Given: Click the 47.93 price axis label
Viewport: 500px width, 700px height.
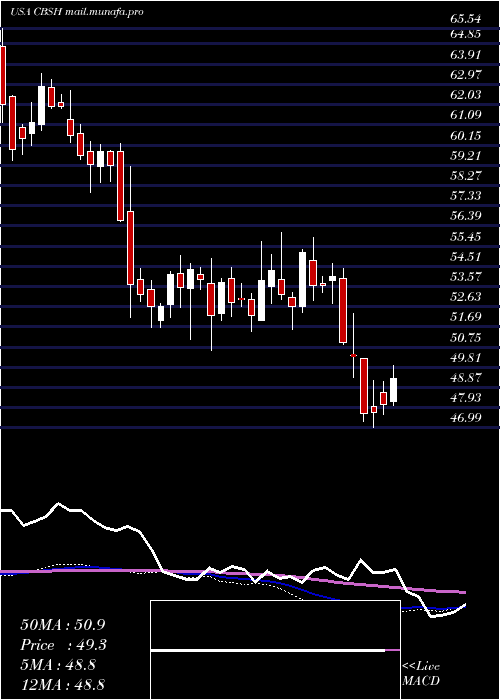Looking at the screenshot, I should tap(466, 398).
